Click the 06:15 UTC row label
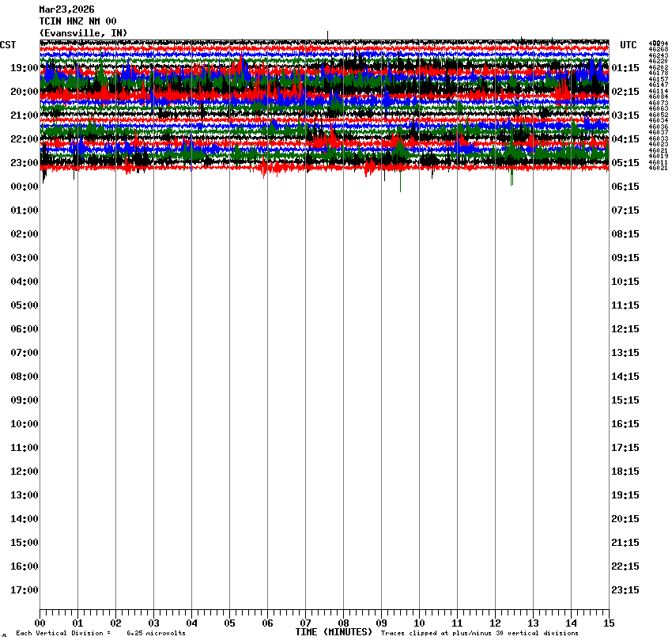The height and width of the screenshot is (644, 672). (x=625, y=187)
